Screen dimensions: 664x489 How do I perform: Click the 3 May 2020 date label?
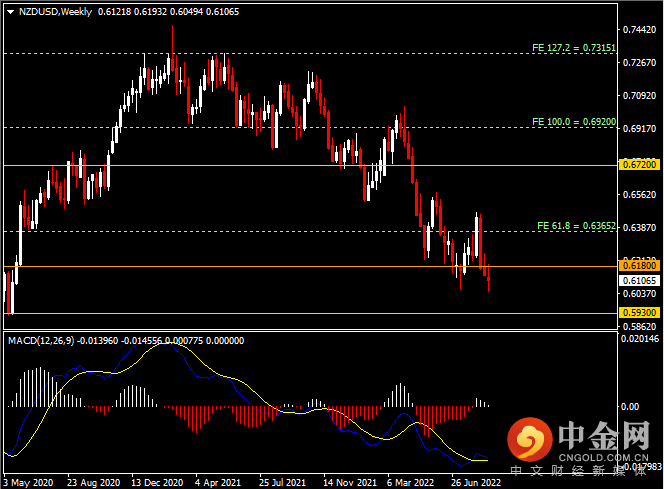pos(28,483)
